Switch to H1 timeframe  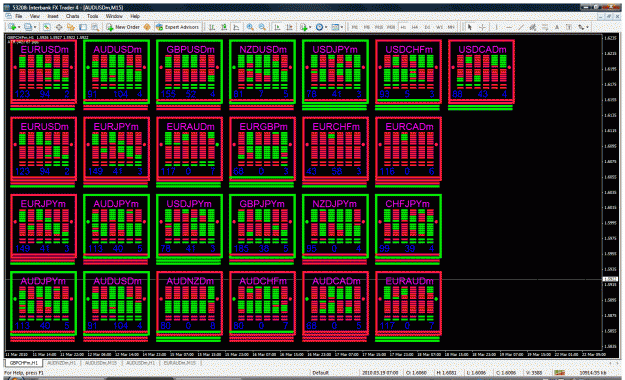coord(403,27)
